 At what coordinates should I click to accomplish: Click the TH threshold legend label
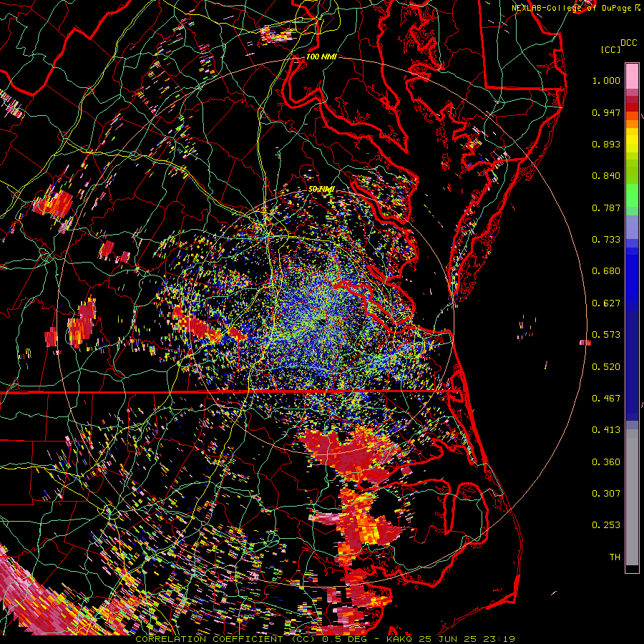[615, 557]
